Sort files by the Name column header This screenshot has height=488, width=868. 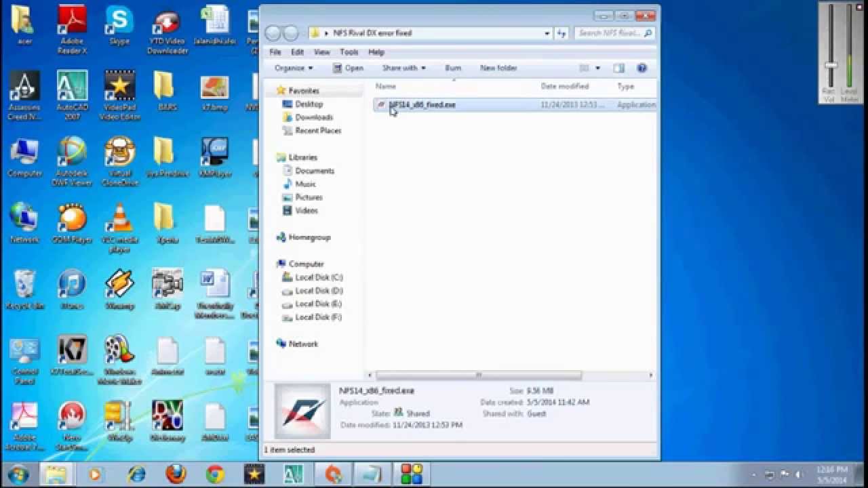387,86
